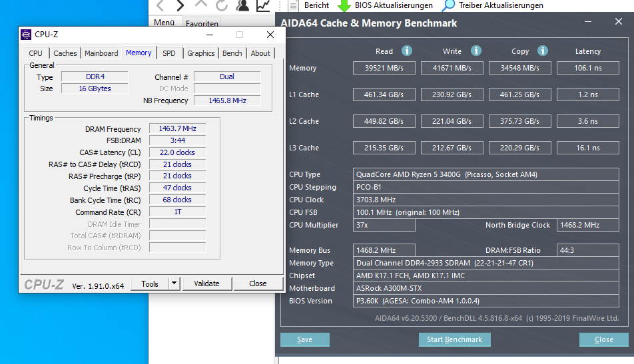
Task: Click the Copy info icon in AIDA64
Action: [543, 51]
